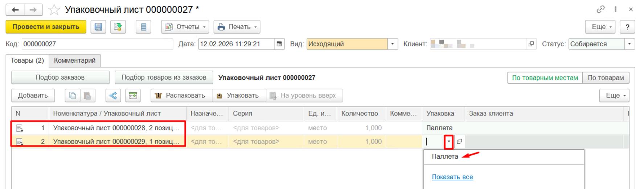Expand the Статус dropdown arrow
Image resolution: width=644 pixels, height=189 pixels.
coord(629,44)
